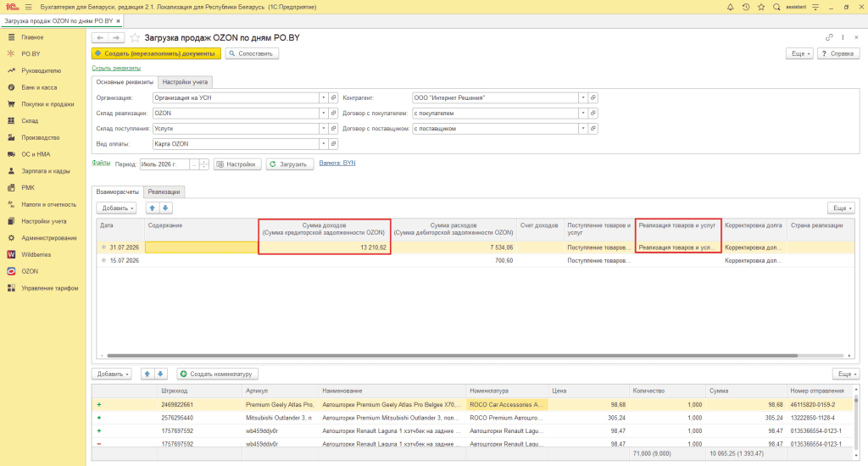Expand the 15.07.2026 row in the table
Viewport: 868px width, 466px height.
103,260
